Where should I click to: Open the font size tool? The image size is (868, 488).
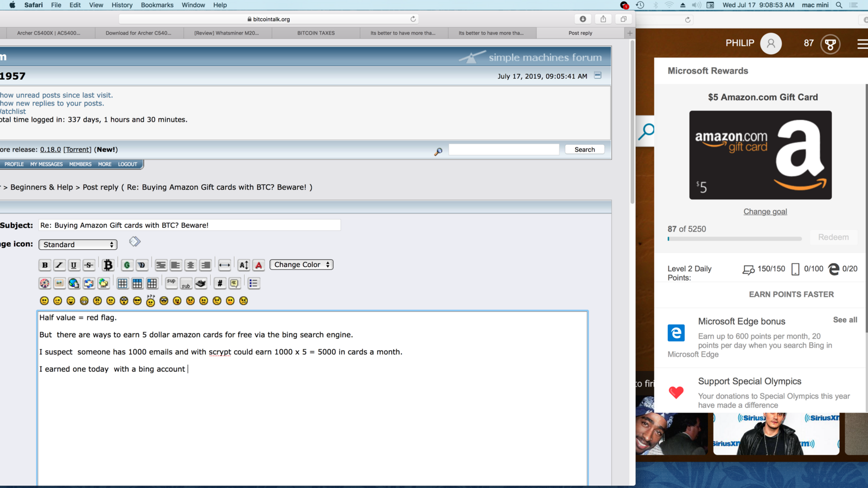coord(244,265)
